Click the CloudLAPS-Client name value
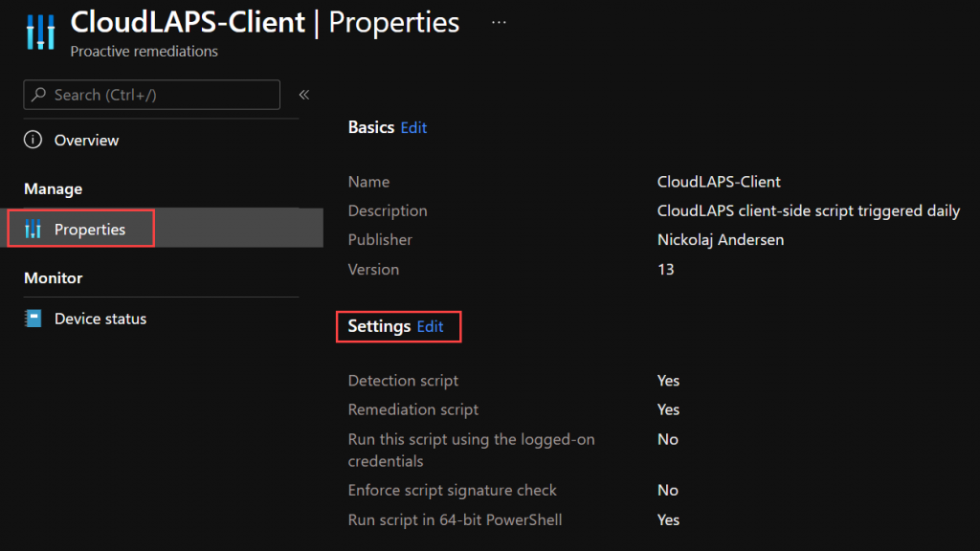This screenshot has height=551, width=980. pos(719,182)
